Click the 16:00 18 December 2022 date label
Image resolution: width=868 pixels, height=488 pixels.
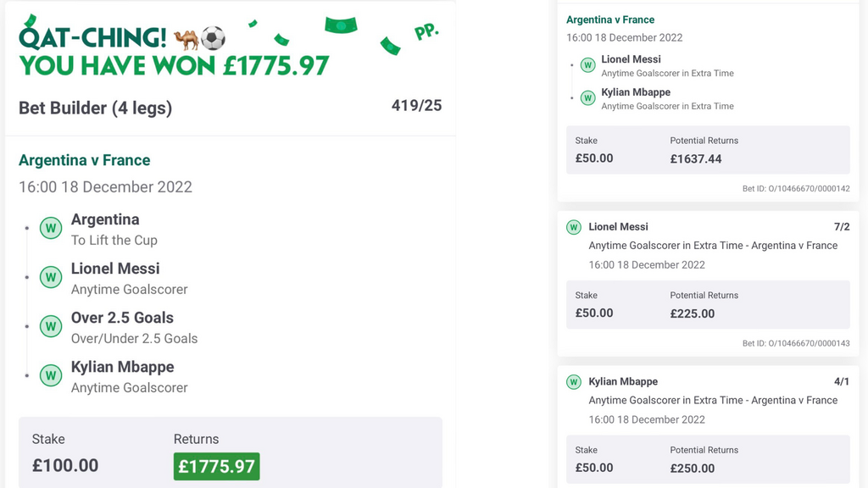pyautogui.click(x=104, y=187)
